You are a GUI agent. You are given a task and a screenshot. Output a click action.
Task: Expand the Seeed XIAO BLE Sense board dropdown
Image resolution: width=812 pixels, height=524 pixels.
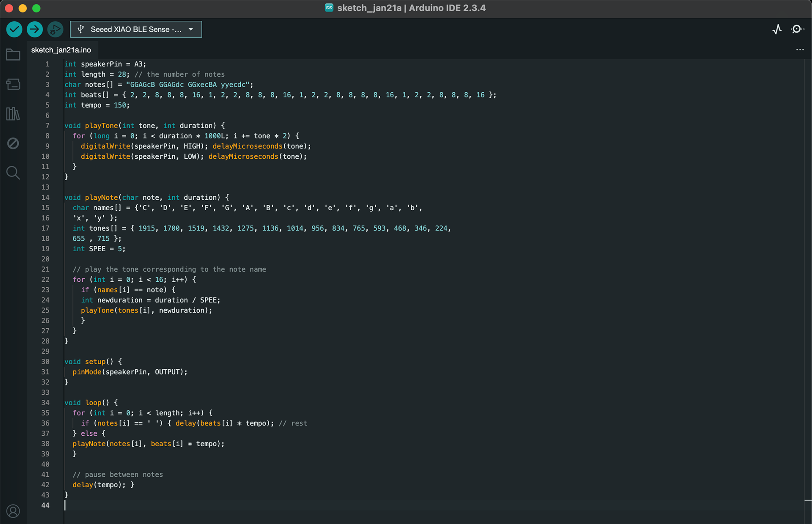point(136,29)
